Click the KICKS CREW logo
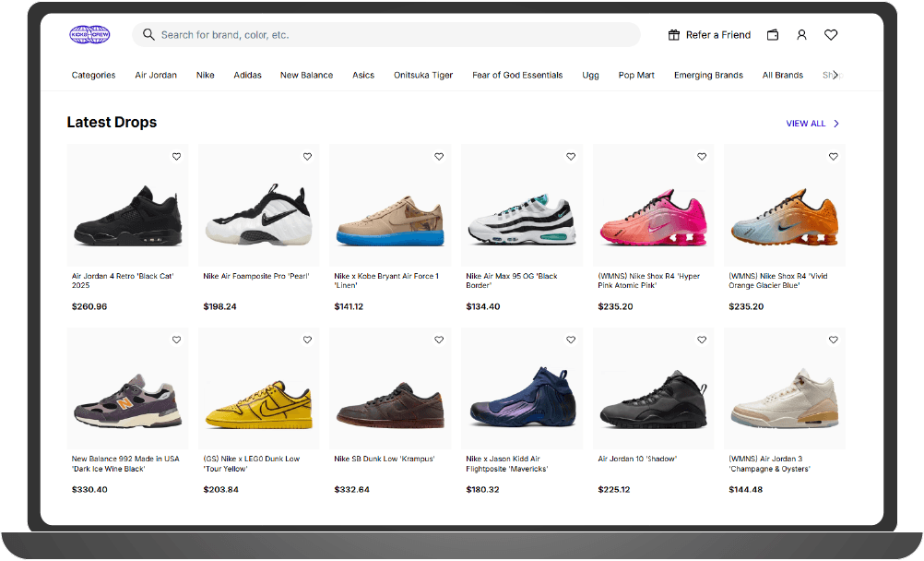The image size is (924, 561). point(88,34)
